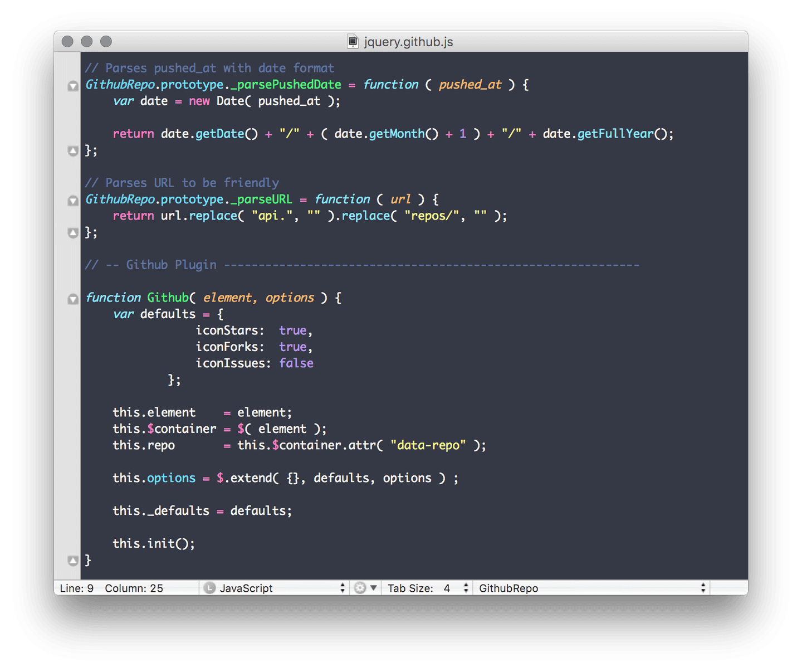
Task: Click the "data-repo" string in the code
Action: pyautogui.click(x=429, y=445)
